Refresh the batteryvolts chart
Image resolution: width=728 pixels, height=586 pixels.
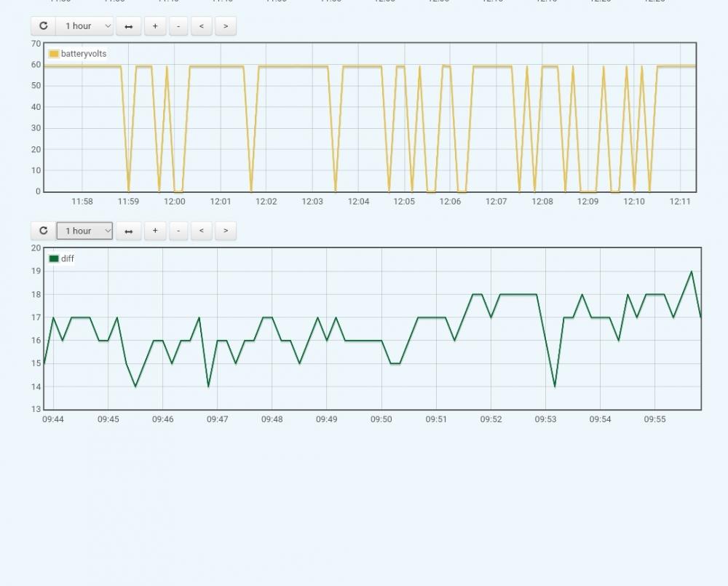point(43,26)
